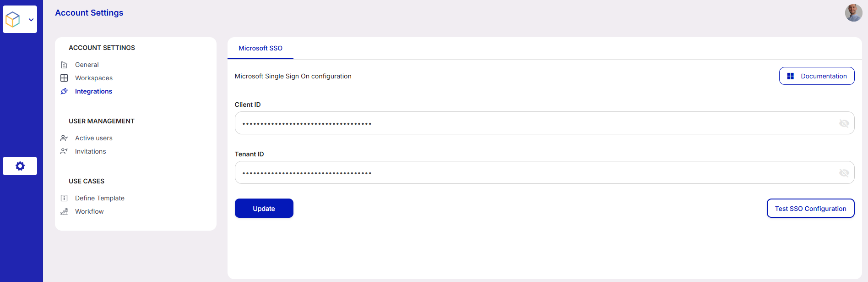Click the Define Template icon
Viewport: 868px width, 282px height.
pos(64,198)
